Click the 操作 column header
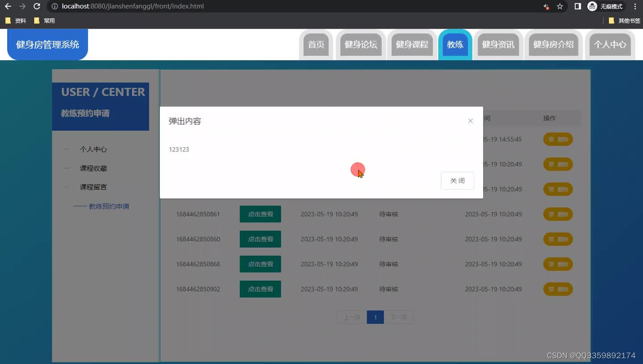This screenshot has width=643, height=364. pyautogui.click(x=549, y=118)
